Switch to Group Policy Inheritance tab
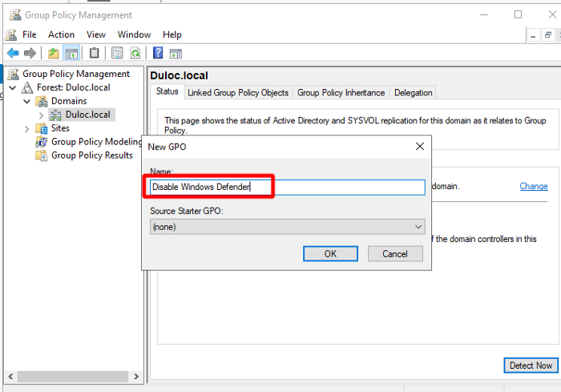Viewport: 561px width, 392px height. (341, 93)
